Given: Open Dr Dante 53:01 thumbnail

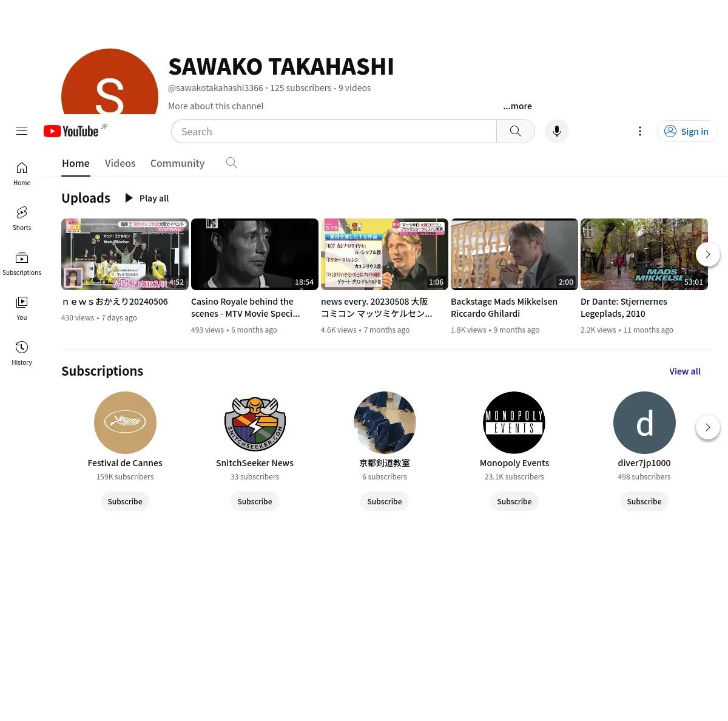Looking at the screenshot, I should tap(644, 254).
